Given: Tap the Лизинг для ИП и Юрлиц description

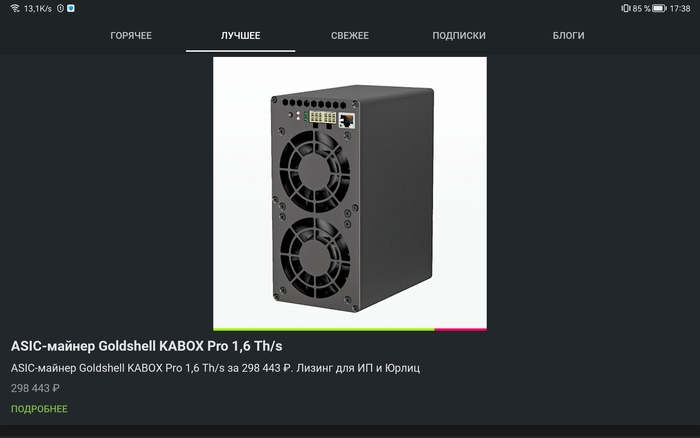Looking at the screenshot, I should [x=358, y=368].
